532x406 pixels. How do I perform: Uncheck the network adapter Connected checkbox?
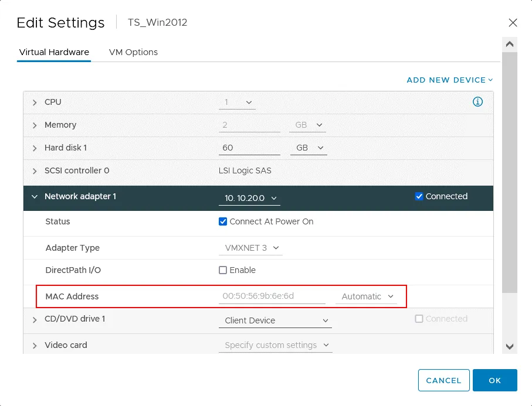(419, 197)
